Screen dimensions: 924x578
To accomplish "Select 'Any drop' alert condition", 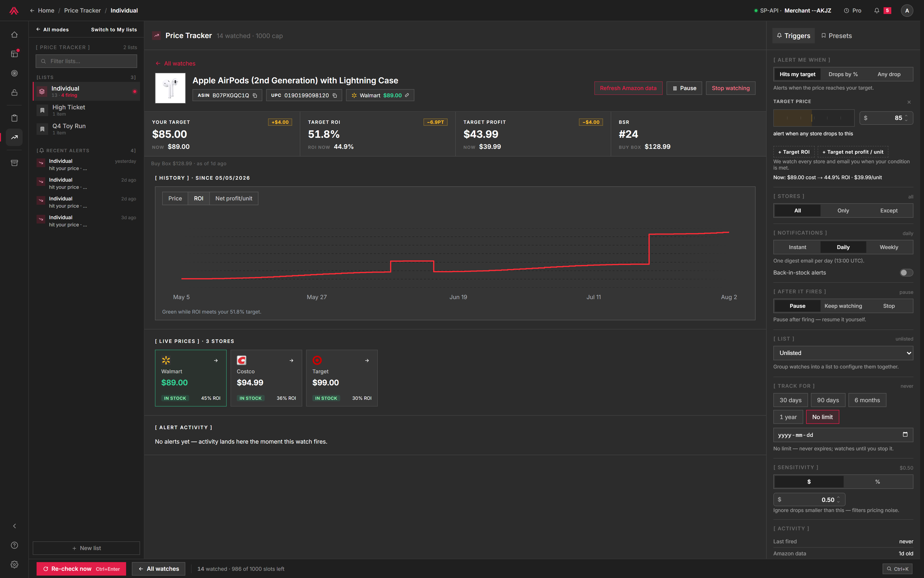I will pos(889,74).
